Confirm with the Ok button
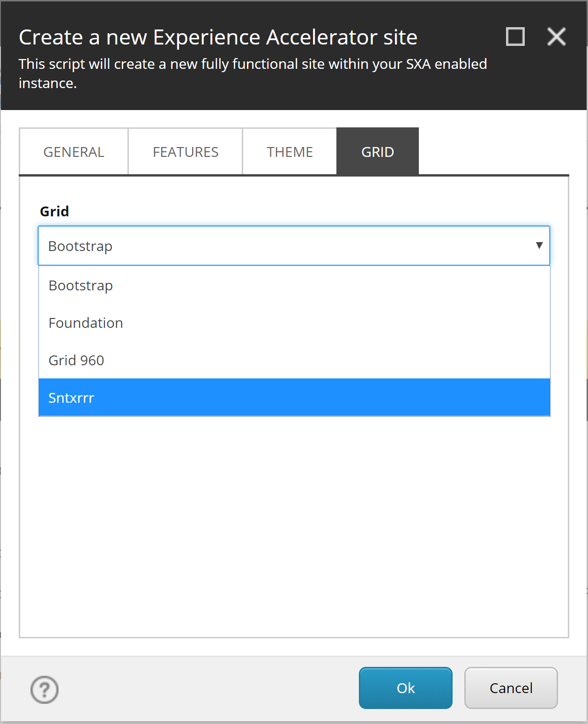This screenshot has height=724, width=588. click(x=406, y=688)
